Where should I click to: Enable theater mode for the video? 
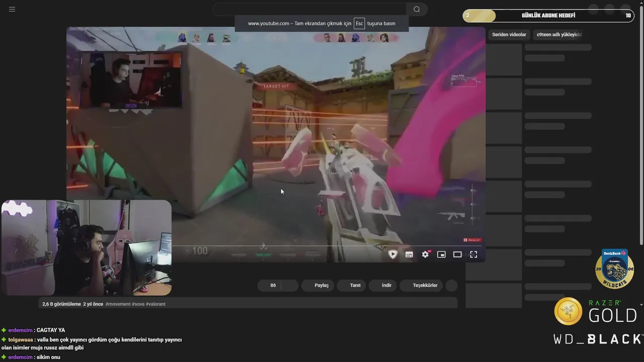point(457,254)
